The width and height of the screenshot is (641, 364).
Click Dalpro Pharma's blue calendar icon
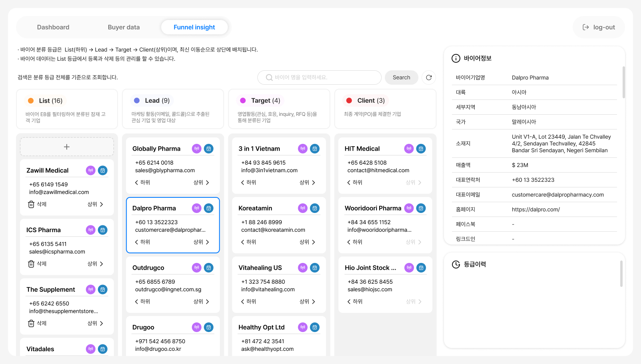pyautogui.click(x=209, y=208)
